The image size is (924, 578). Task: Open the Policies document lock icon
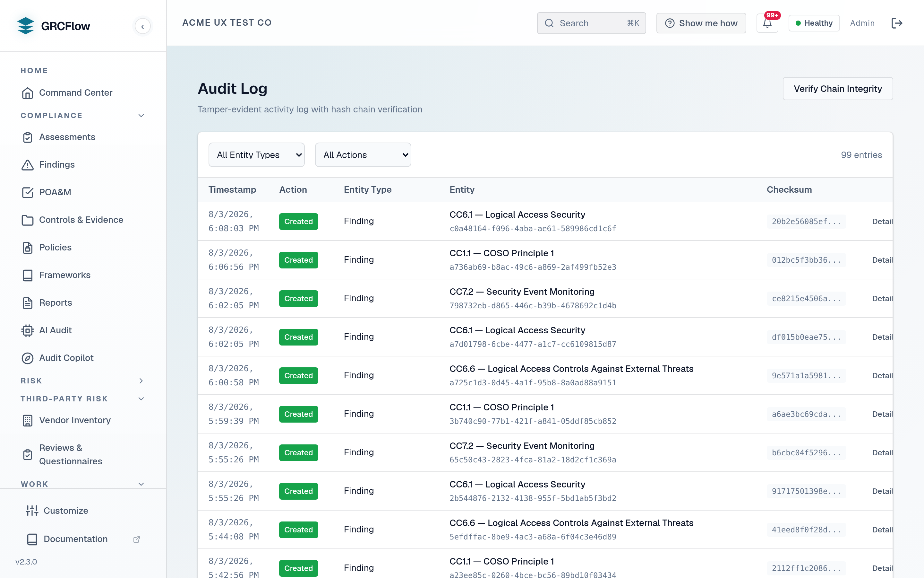tap(28, 248)
